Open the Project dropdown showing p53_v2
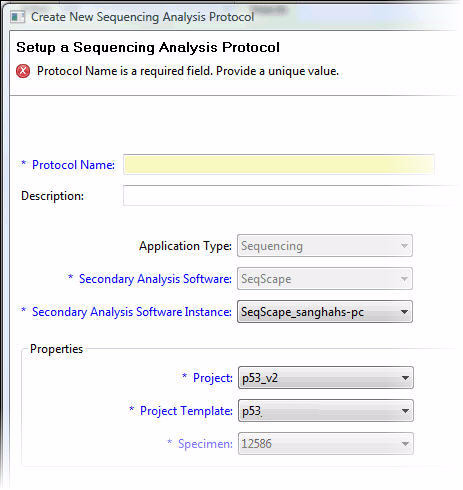This screenshot has width=463, height=490. click(x=326, y=378)
